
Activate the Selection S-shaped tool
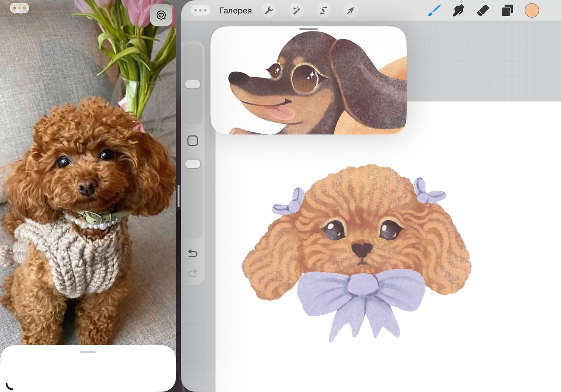(x=323, y=11)
